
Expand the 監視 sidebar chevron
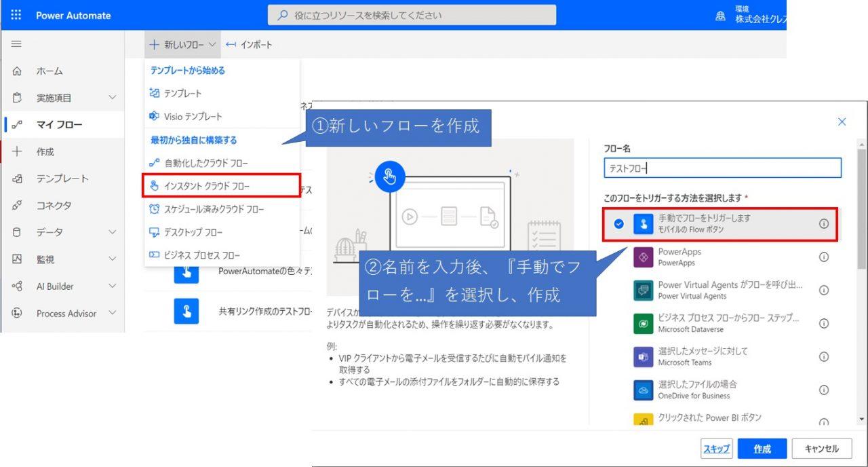click(113, 259)
